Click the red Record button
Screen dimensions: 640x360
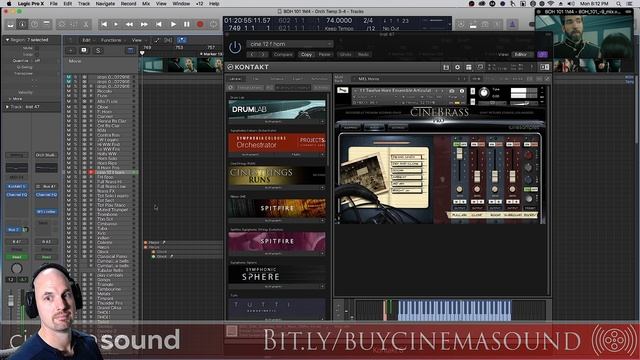200,24
